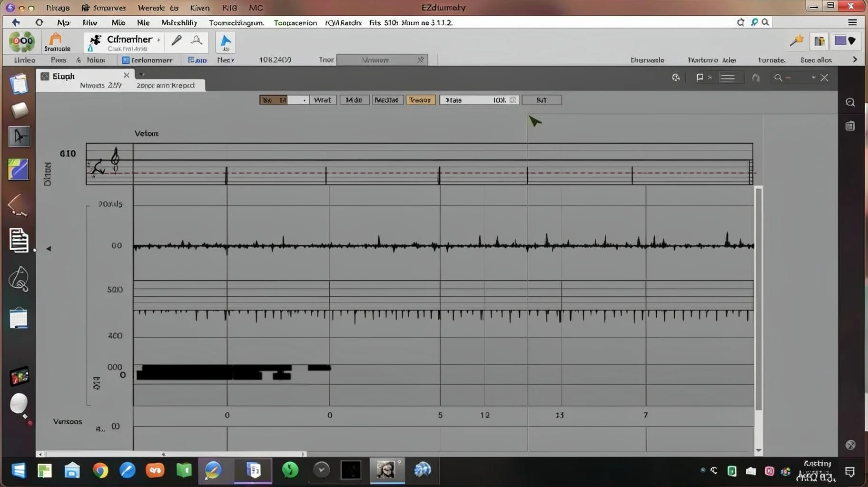Open the panels layout icon
Viewport: 868px width, 487px height.
819,41
